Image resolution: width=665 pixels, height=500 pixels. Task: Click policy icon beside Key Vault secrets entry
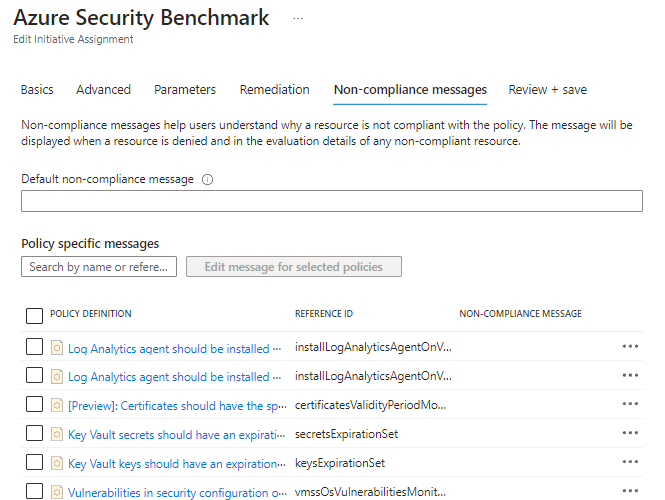tap(58, 434)
